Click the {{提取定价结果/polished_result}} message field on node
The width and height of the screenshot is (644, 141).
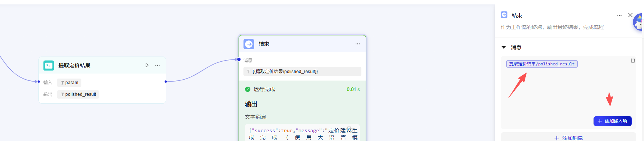click(x=302, y=72)
